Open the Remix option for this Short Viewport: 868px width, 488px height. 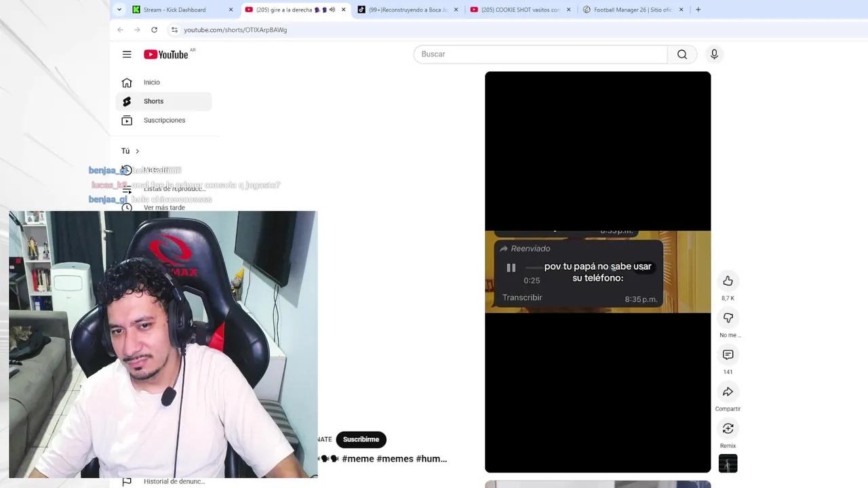point(728,428)
